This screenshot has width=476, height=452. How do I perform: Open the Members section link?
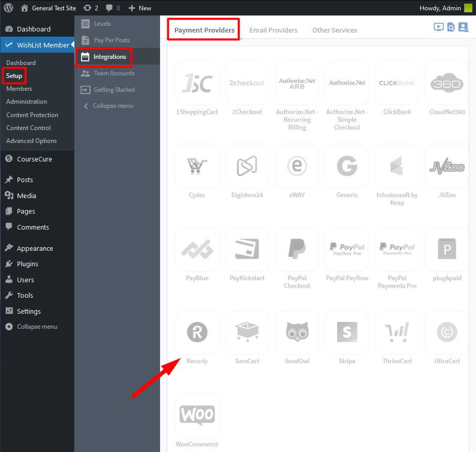(19, 89)
